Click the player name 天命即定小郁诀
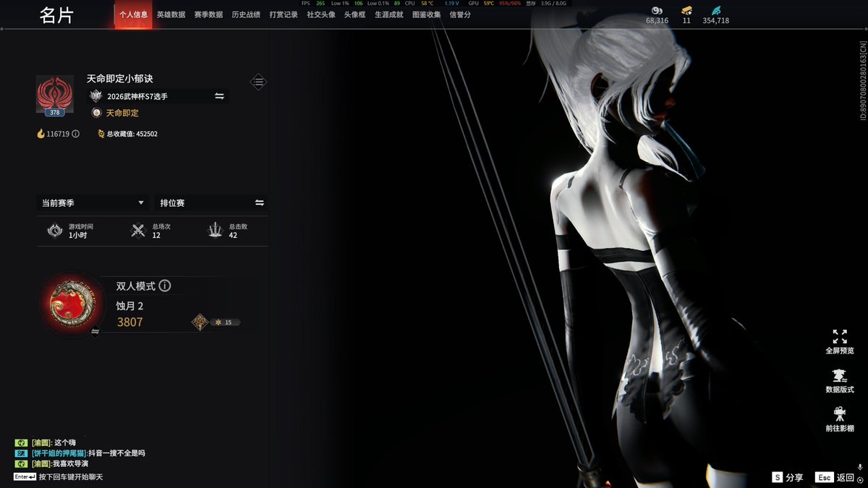 coord(120,79)
